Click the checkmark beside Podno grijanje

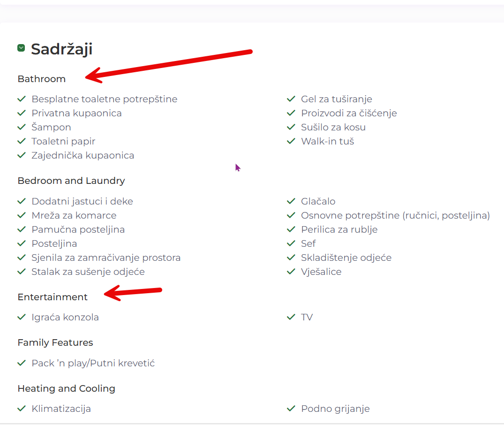(x=291, y=409)
